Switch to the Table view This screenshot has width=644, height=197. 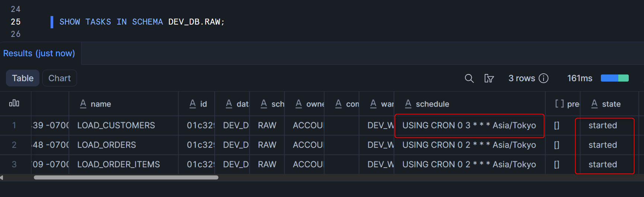pos(23,78)
